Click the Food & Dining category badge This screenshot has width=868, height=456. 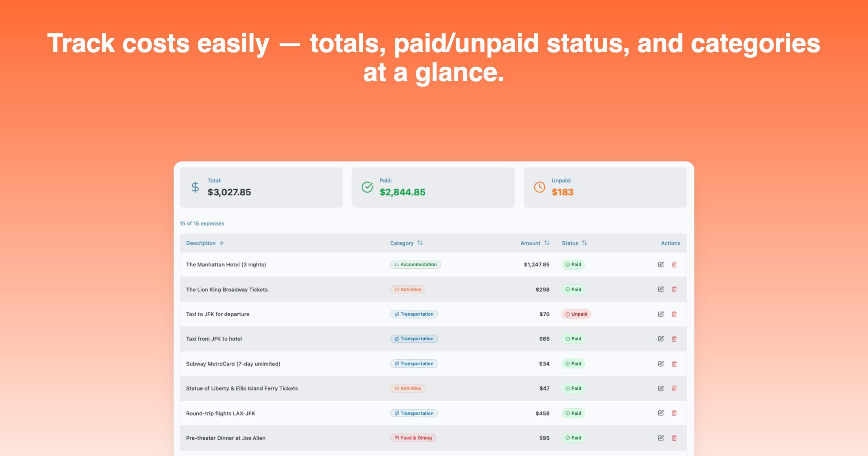coord(413,438)
